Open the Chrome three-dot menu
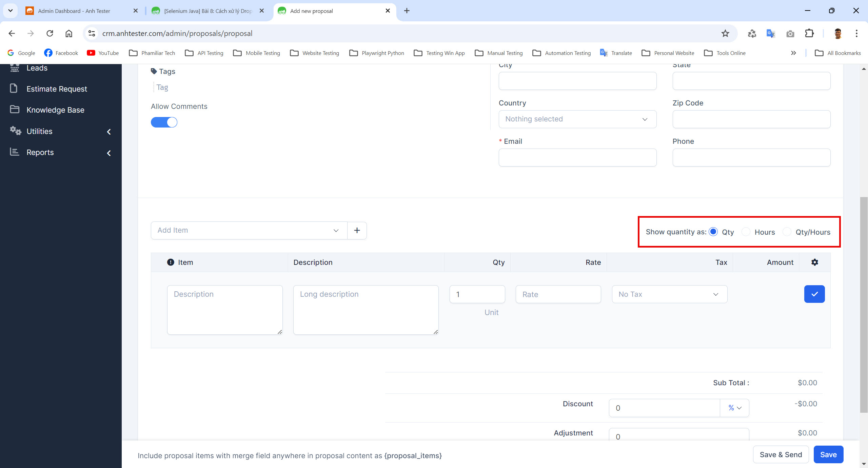 coord(856,33)
